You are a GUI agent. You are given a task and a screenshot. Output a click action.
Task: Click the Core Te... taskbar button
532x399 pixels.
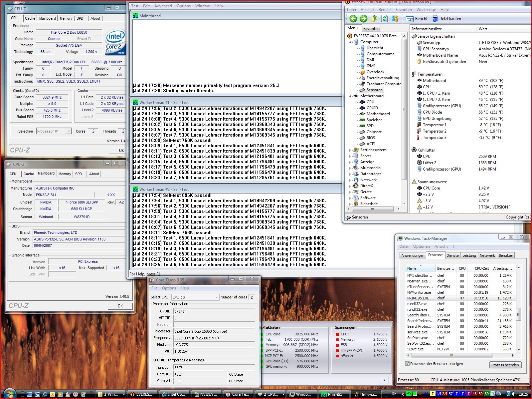(x=238, y=394)
